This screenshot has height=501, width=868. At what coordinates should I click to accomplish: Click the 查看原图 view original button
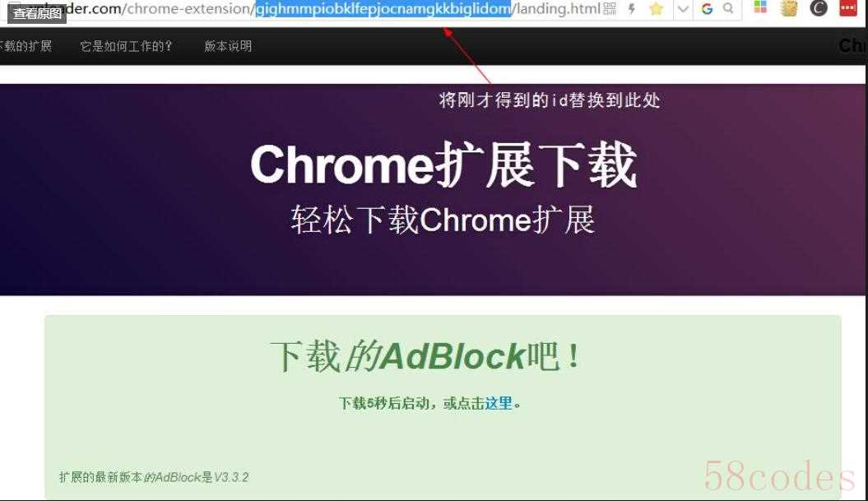coord(37,13)
